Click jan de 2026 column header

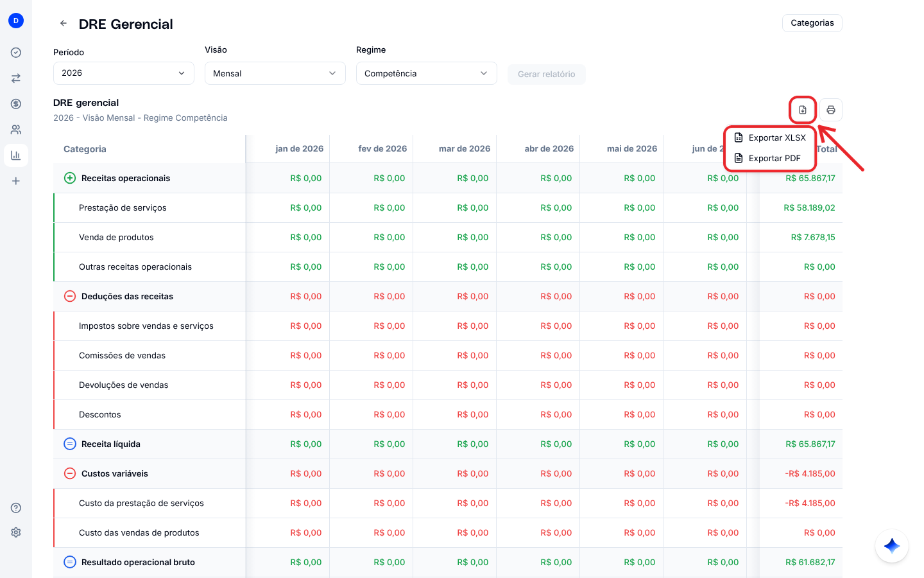300,148
